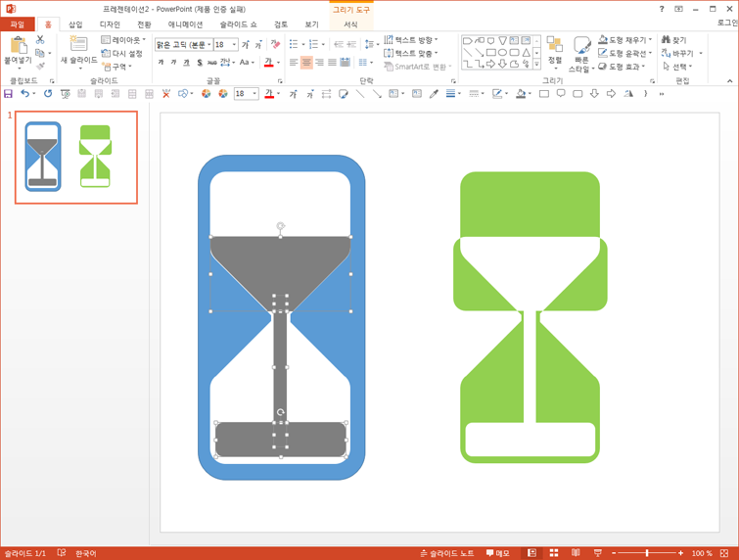Save the presentation with floppy icon
This screenshot has width=739, height=560.
click(8, 94)
